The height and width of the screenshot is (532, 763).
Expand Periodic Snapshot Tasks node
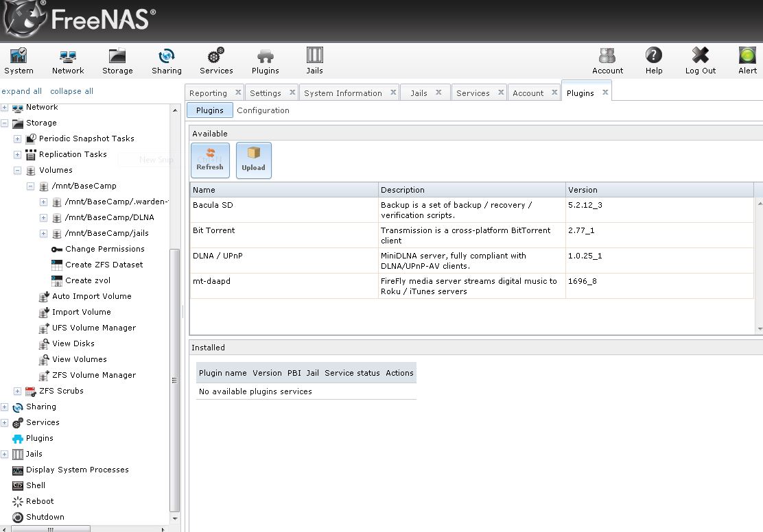pos(18,139)
